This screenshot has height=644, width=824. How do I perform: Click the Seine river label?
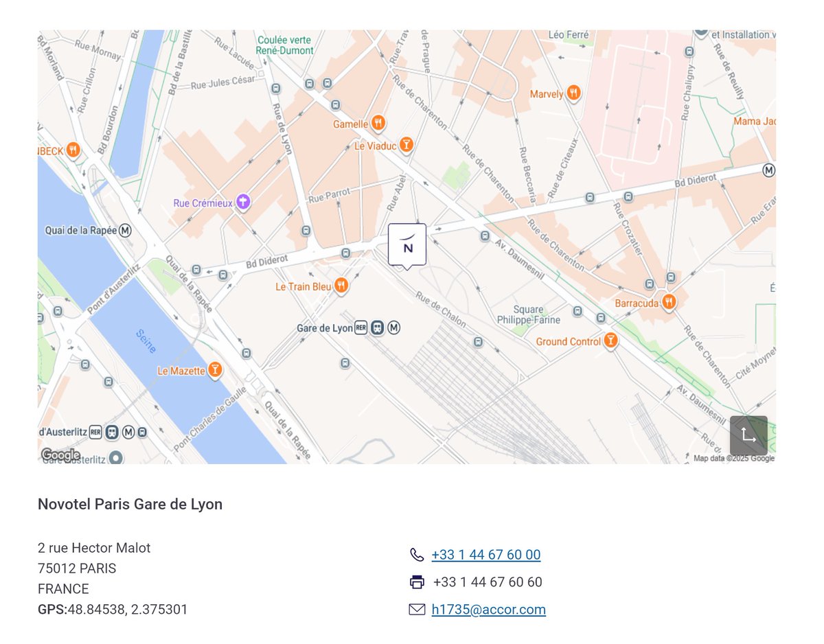(146, 342)
